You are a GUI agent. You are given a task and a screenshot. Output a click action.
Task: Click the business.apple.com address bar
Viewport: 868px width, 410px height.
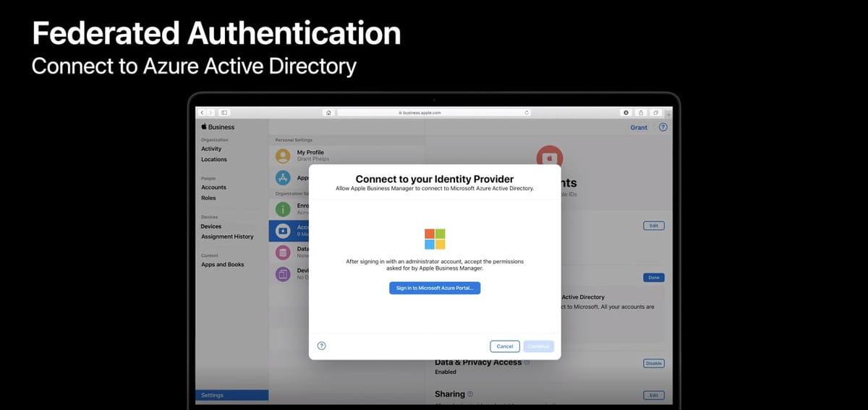[x=434, y=113]
